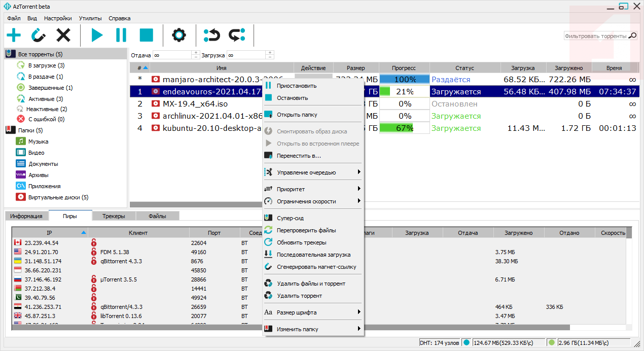Choose Приостановить in context menu
The image size is (644, 351).
[296, 86]
